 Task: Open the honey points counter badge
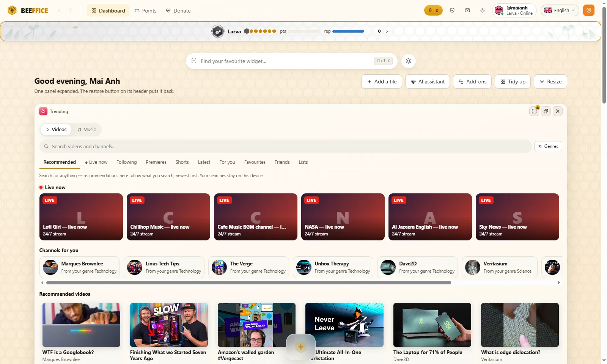click(x=433, y=10)
